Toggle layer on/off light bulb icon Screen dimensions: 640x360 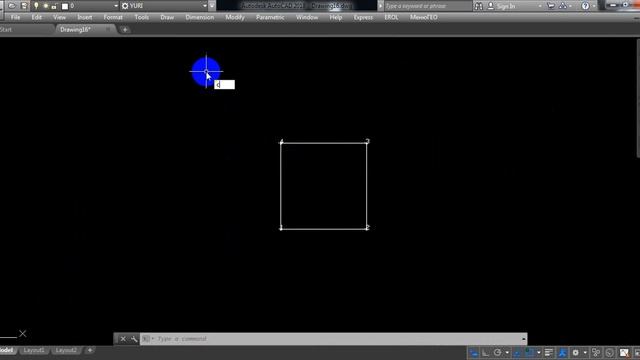[x=36, y=6]
